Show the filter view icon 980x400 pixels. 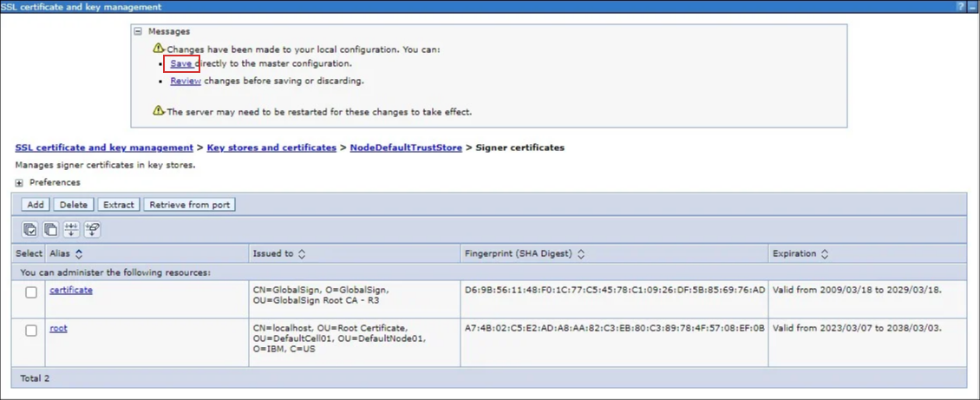71,229
